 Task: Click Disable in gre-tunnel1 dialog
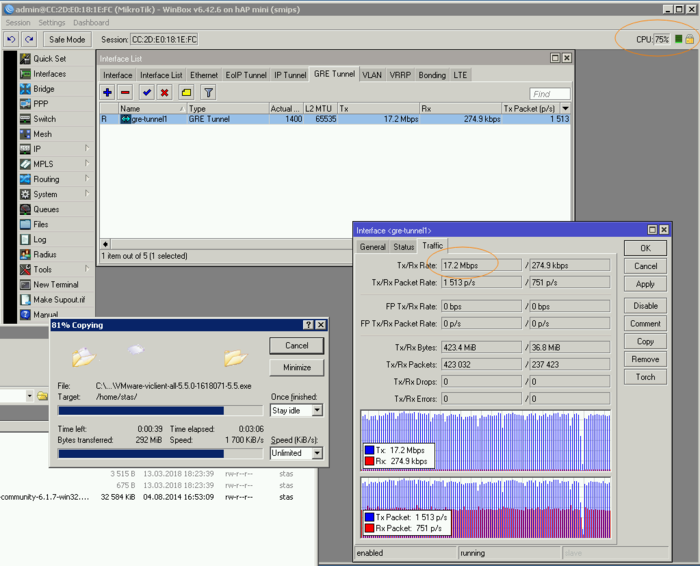(646, 306)
